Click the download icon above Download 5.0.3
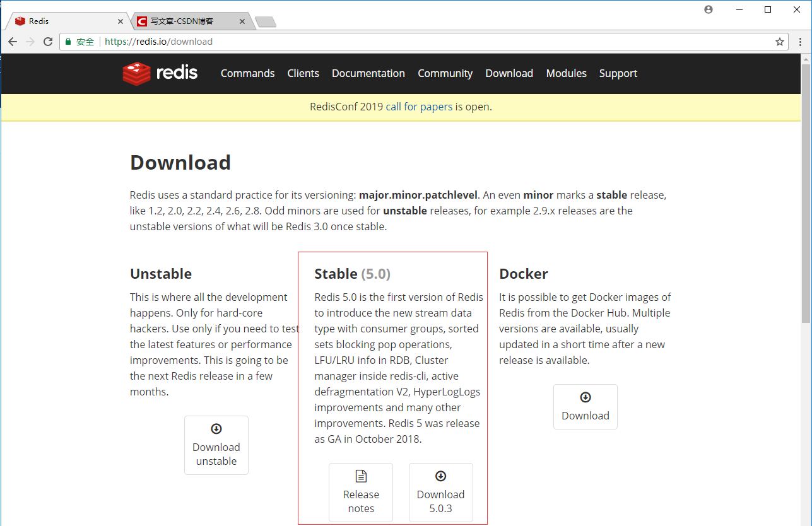Screen dimensions: 812x526 441,476
